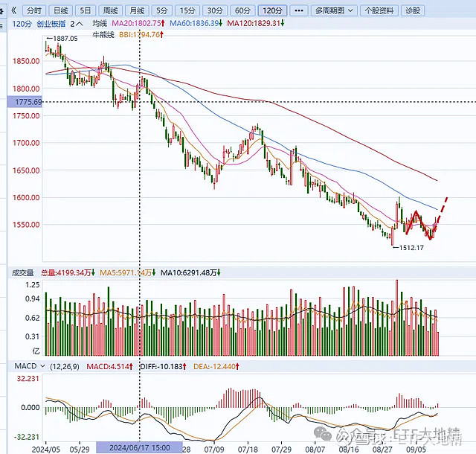
Task: Select the 60分 period tab
Action: pos(242,10)
